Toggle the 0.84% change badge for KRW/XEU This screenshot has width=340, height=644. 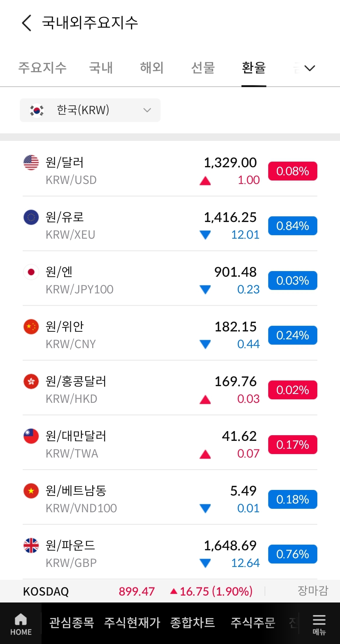pyautogui.click(x=292, y=226)
